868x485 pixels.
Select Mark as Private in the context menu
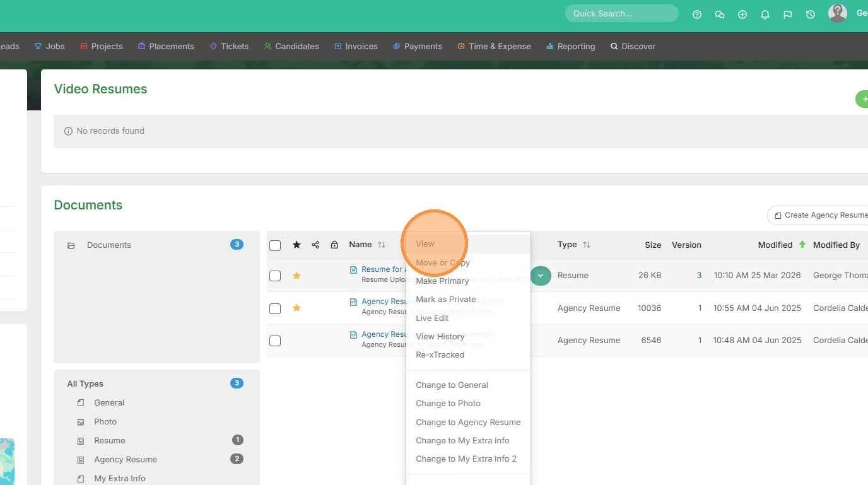pos(468,300)
